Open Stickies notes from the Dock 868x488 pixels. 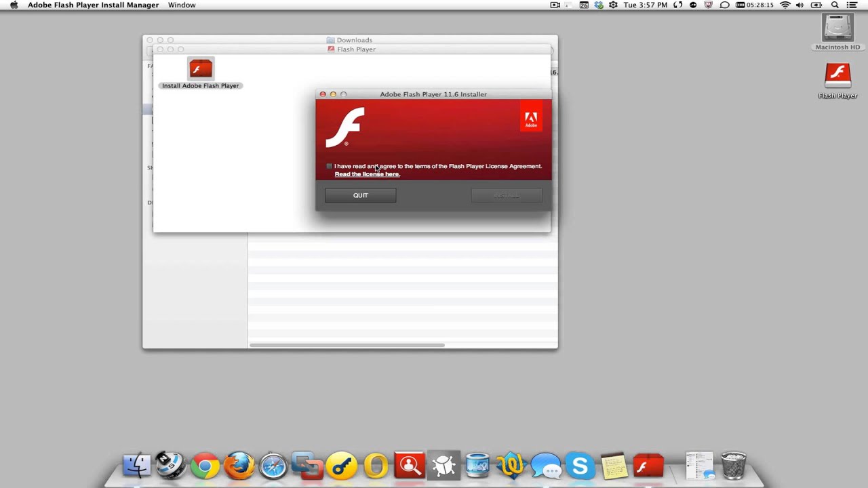coord(614,466)
